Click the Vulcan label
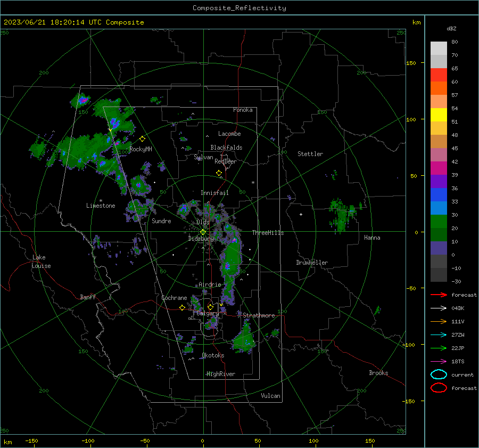The width and height of the screenshot is (479, 448). [x=270, y=396]
